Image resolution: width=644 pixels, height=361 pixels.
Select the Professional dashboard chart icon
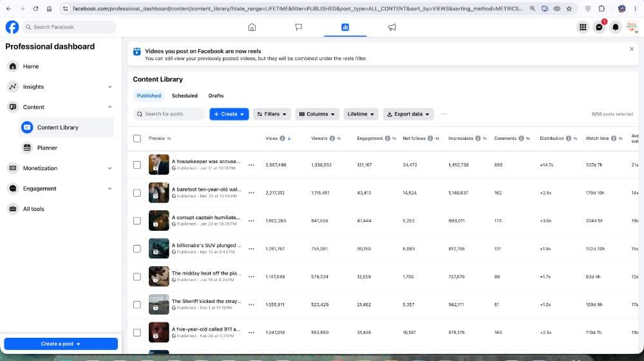pos(345,27)
